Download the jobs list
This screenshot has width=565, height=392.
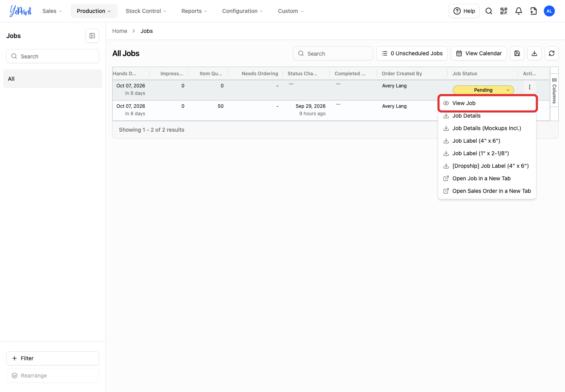[534, 53]
